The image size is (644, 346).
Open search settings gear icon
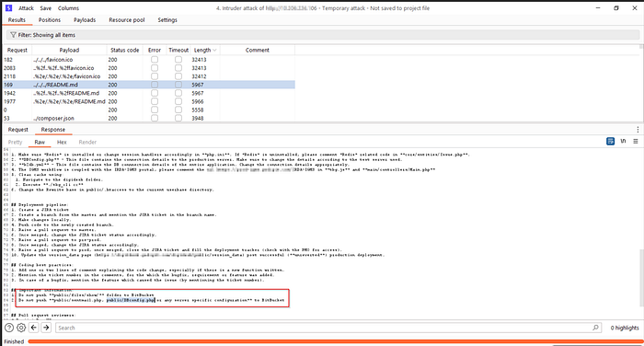pos(21,328)
